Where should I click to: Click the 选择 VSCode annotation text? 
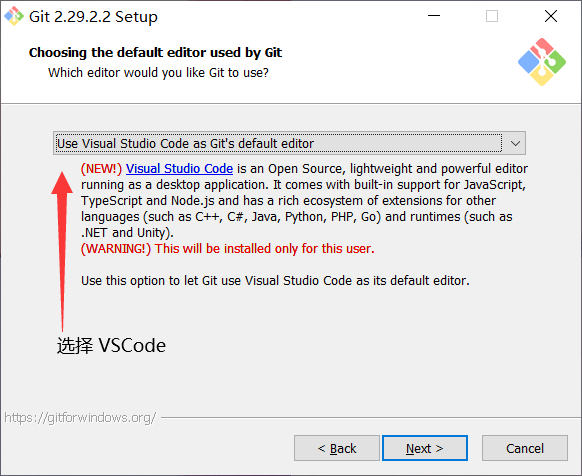coord(111,346)
